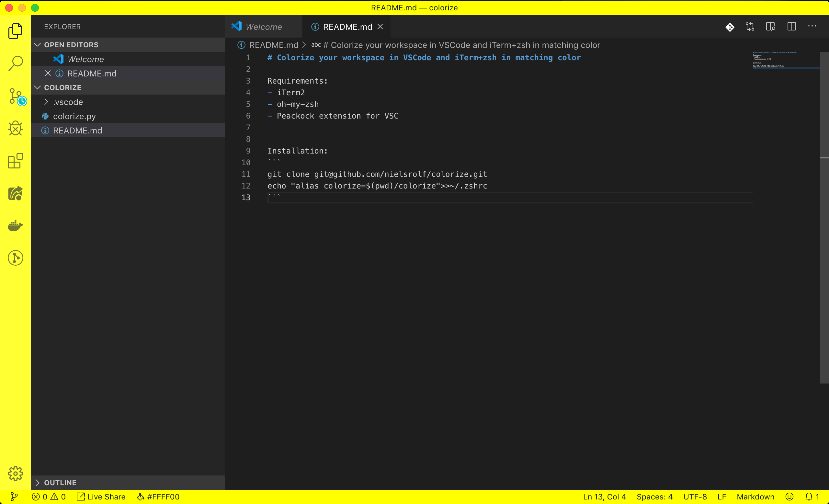Click the #FFFF00 Peacock color indicator

(x=158, y=497)
